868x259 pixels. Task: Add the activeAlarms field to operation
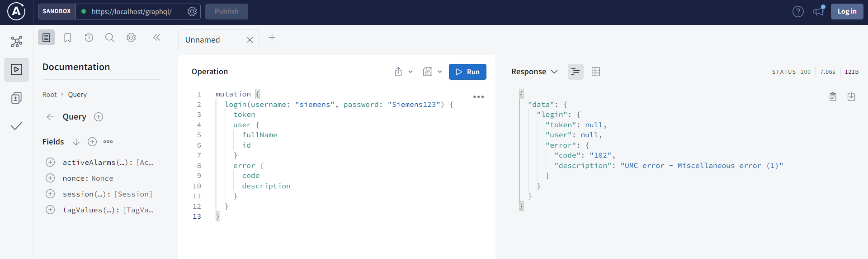pyautogui.click(x=50, y=162)
